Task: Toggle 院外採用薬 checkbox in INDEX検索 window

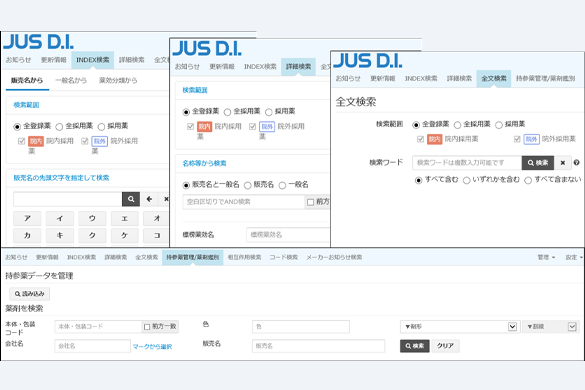Action: tap(85, 141)
